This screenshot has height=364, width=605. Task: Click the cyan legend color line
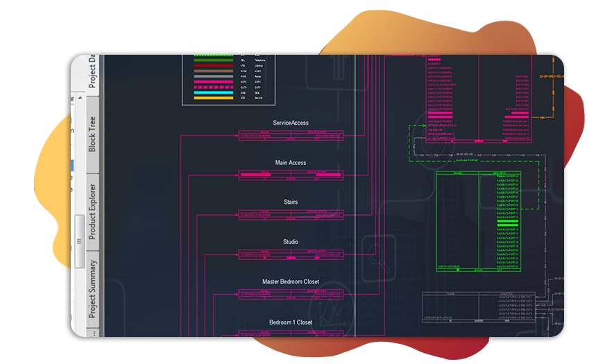pos(213,93)
